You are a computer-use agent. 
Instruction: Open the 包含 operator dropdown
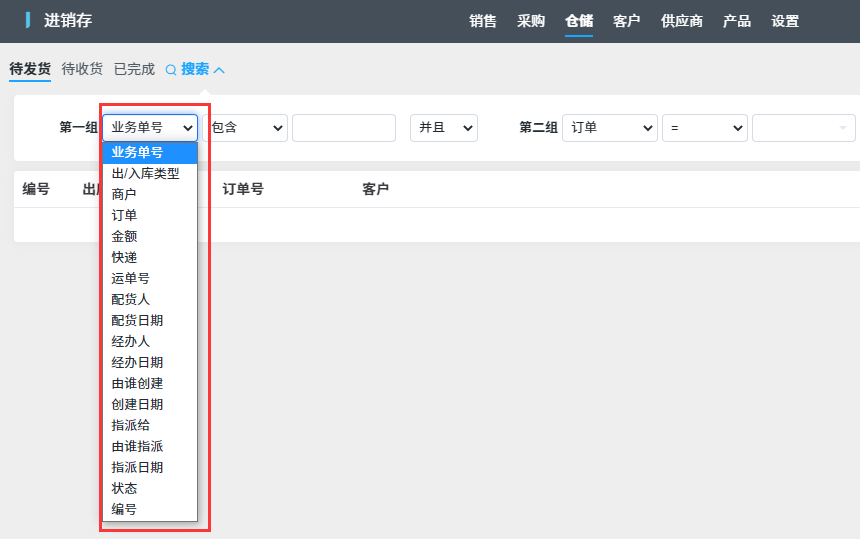[x=245, y=128]
